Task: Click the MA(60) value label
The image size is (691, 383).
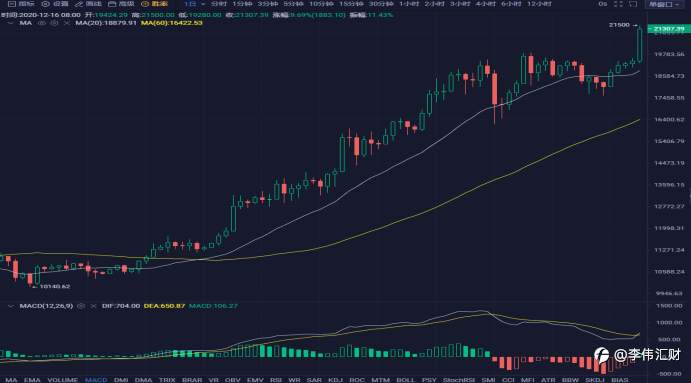Action: [x=172, y=23]
